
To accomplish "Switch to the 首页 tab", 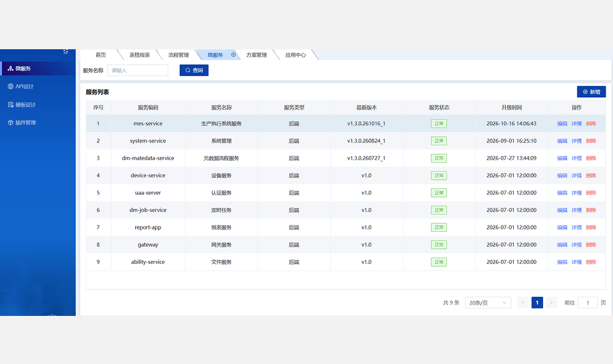I will pos(101,55).
